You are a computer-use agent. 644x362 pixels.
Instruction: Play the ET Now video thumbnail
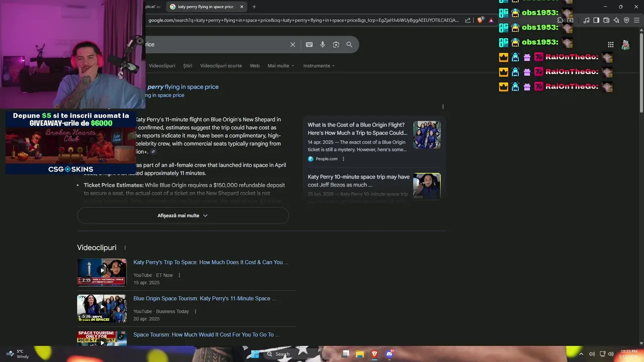point(102,272)
